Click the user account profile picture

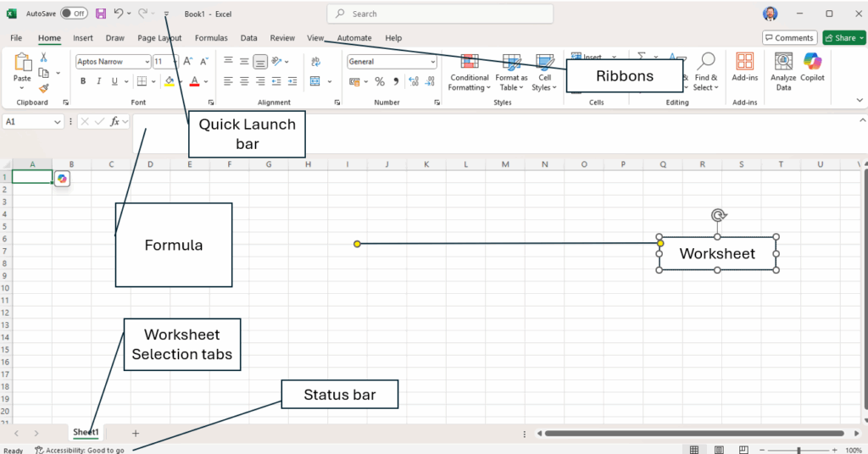coord(770,14)
